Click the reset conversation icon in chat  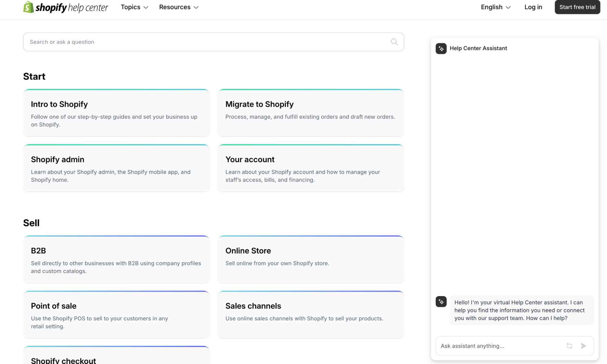click(569, 346)
